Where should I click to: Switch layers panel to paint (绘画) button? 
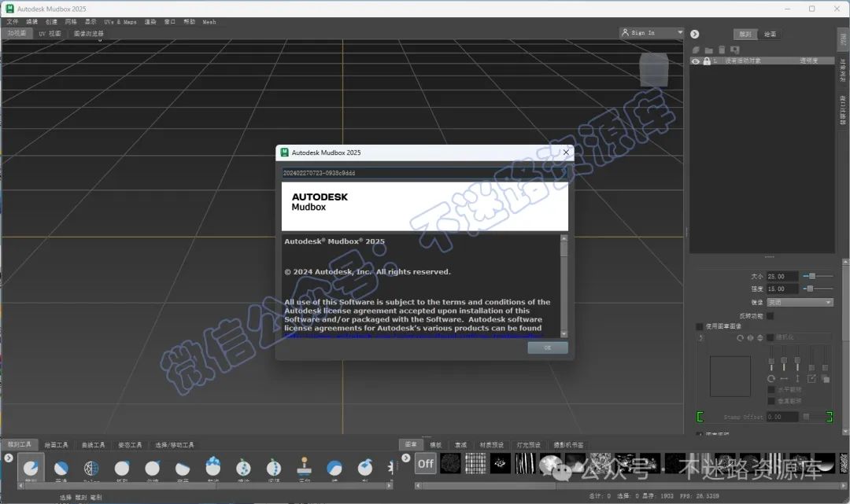coord(770,34)
